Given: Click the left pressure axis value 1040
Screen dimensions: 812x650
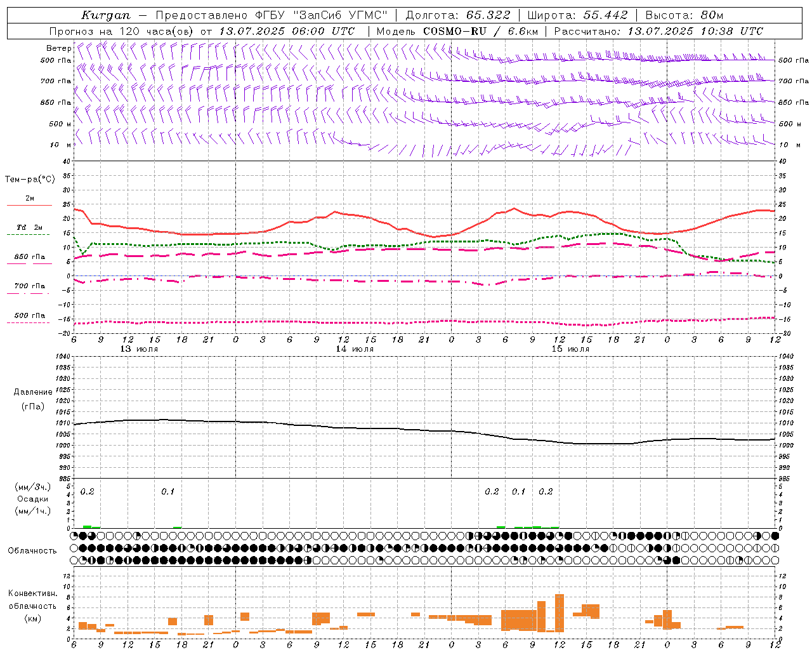Looking at the screenshot, I should (63, 356).
